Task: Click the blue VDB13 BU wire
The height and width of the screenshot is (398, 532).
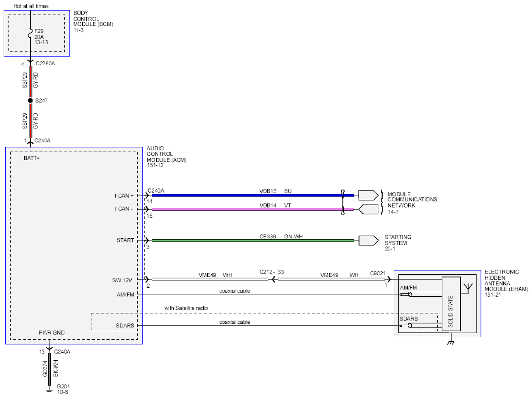Action: (x=253, y=195)
